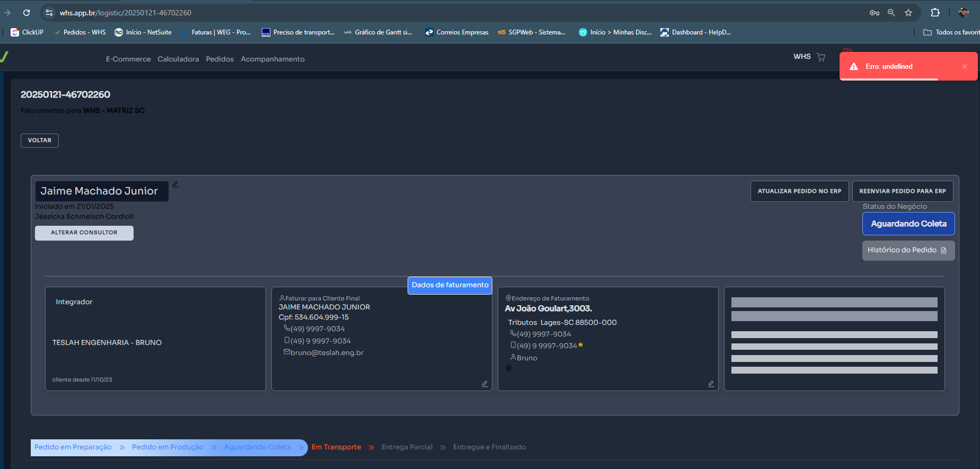
Task: Click the edit pencil beside Jaime Machado Junior
Action: 175,184
